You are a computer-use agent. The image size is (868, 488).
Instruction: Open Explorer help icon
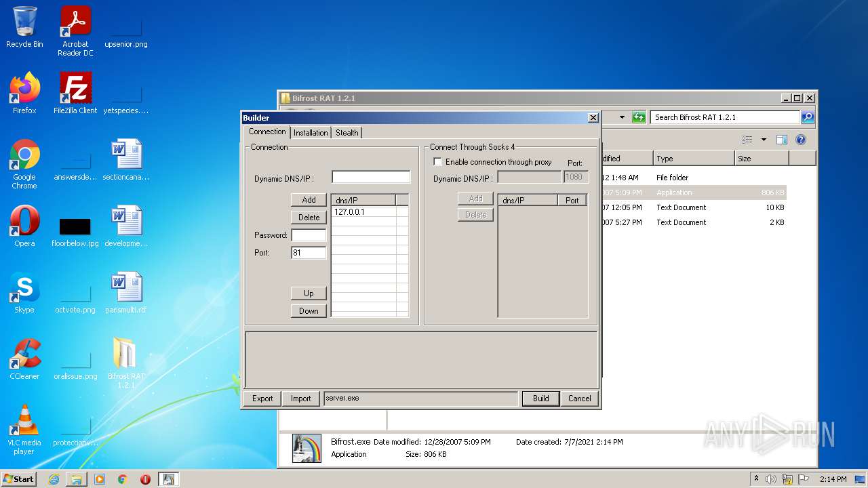click(x=801, y=140)
